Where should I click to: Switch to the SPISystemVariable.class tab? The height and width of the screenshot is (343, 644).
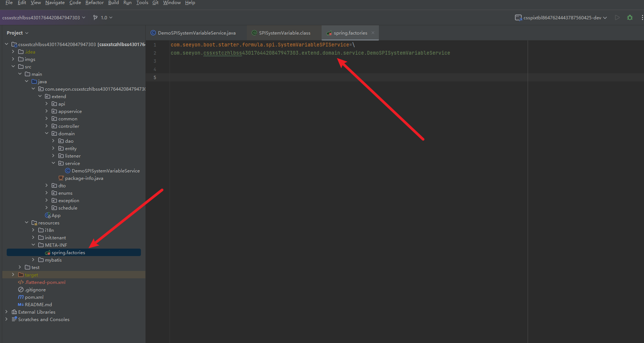pyautogui.click(x=284, y=33)
